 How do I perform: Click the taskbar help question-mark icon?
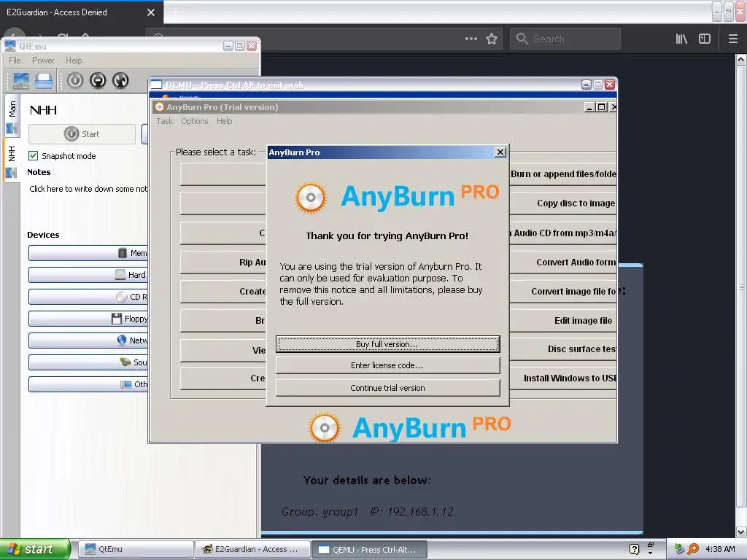(x=634, y=549)
